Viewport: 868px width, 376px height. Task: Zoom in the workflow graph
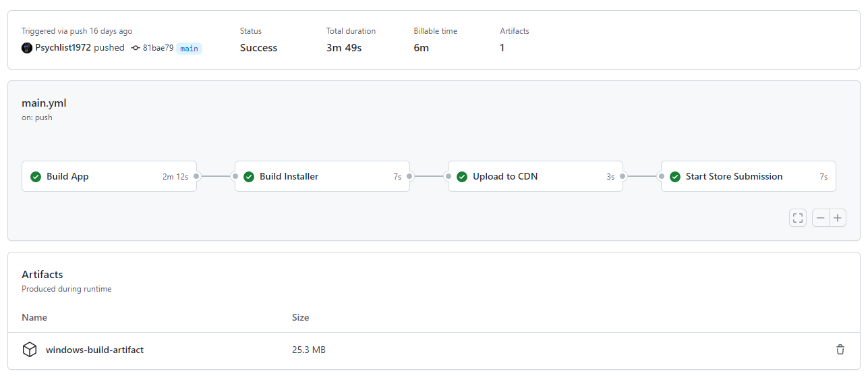838,218
